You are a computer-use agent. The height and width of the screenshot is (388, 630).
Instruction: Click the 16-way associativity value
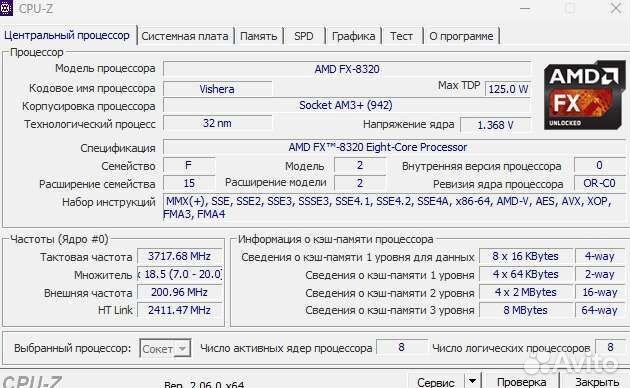coord(599,292)
